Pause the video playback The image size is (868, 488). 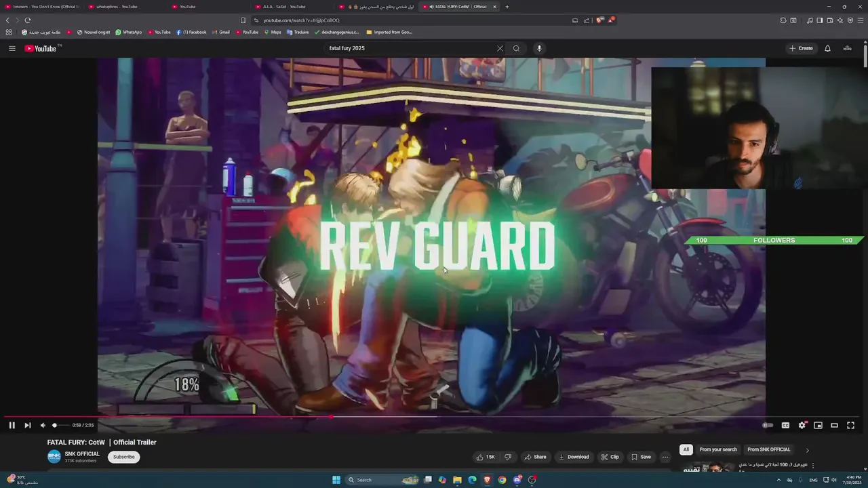(12, 425)
